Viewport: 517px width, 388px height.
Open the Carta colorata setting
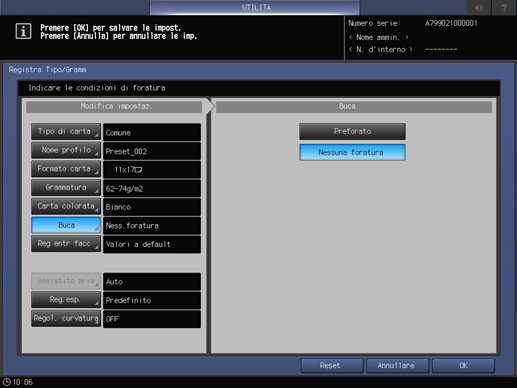[66, 206]
